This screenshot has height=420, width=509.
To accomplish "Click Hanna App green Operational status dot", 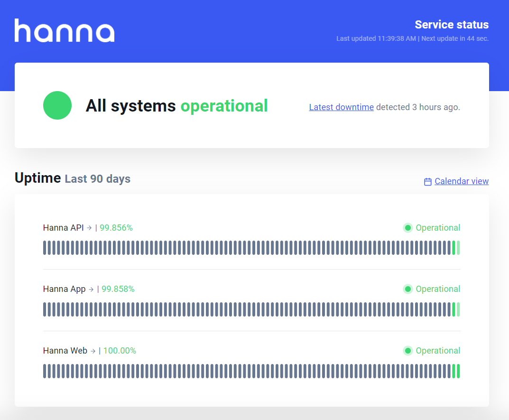I will 408,289.
